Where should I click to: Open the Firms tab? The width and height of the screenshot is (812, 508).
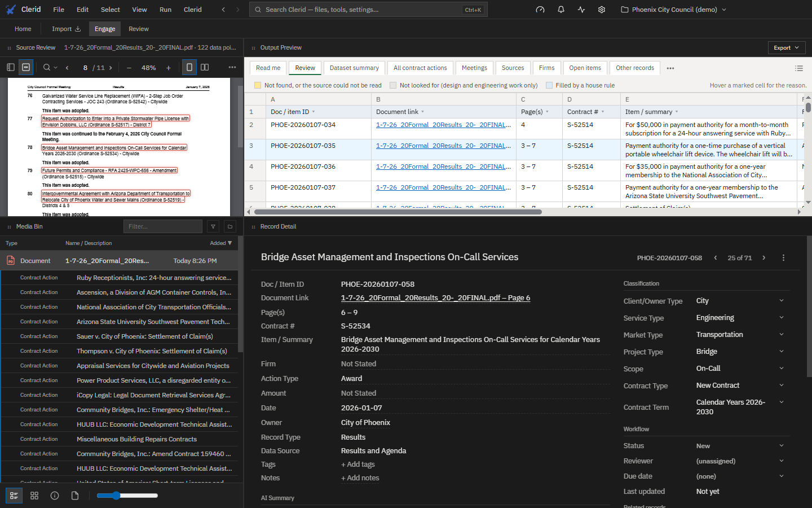tap(546, 68)
